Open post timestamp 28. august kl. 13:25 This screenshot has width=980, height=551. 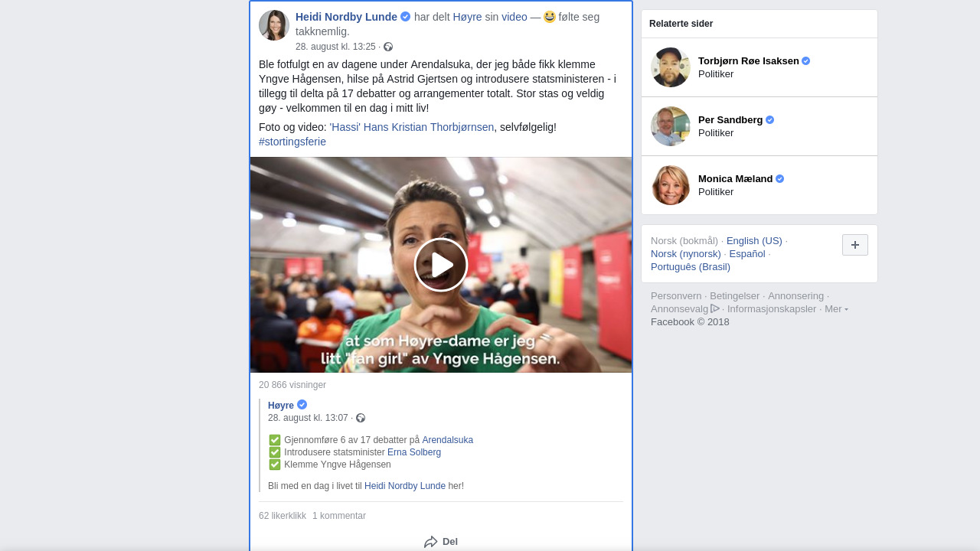tap(335, 47)
